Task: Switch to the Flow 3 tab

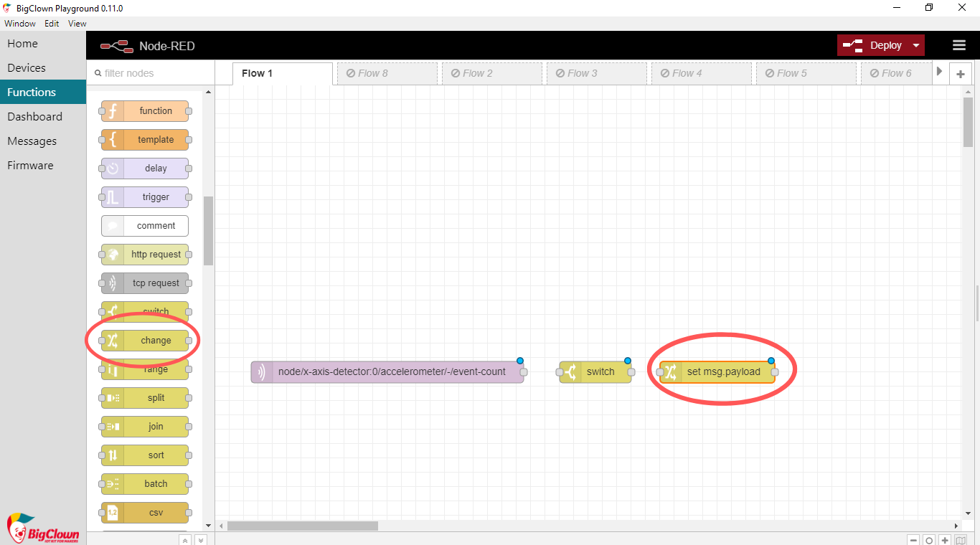Action: click(597, 73)
